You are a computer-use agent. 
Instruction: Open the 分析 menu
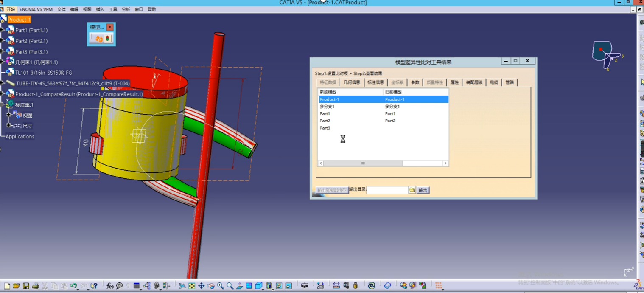point(126,9)
